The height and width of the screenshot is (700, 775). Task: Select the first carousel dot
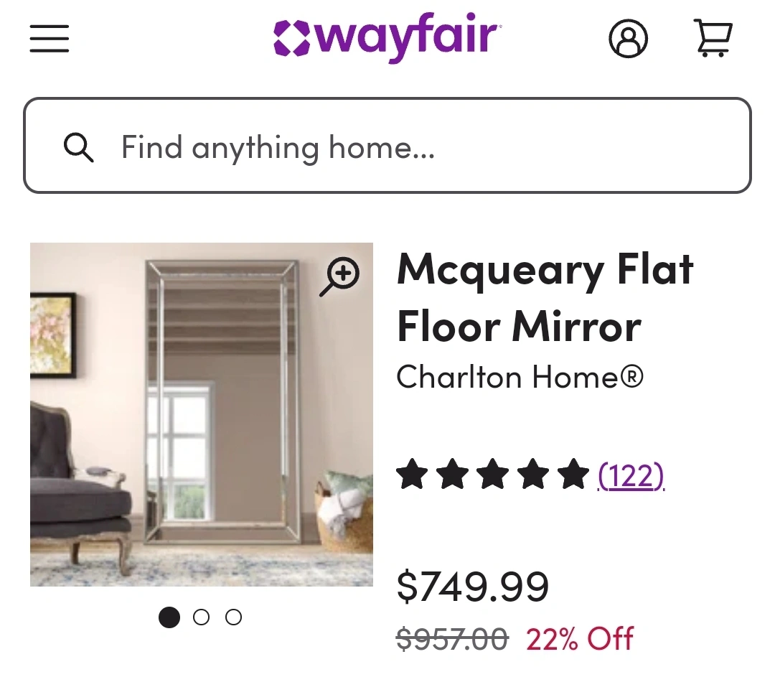coord(169,617)
